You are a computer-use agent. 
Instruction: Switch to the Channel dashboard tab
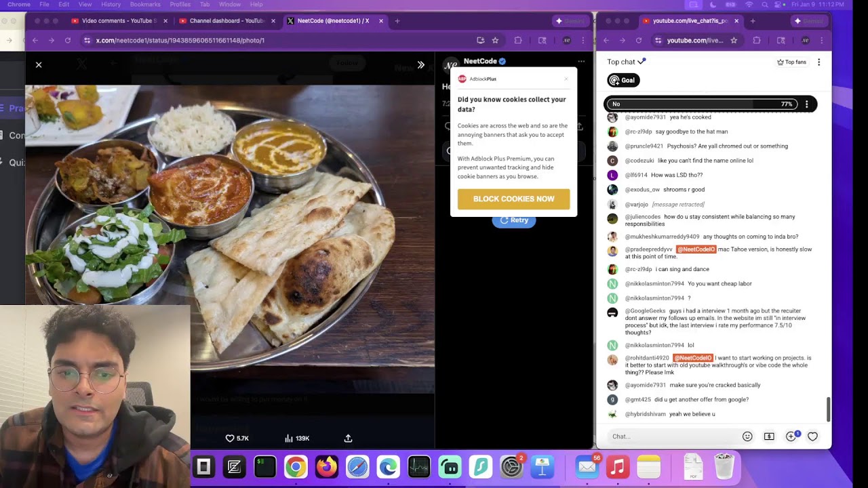coord(226,21)
